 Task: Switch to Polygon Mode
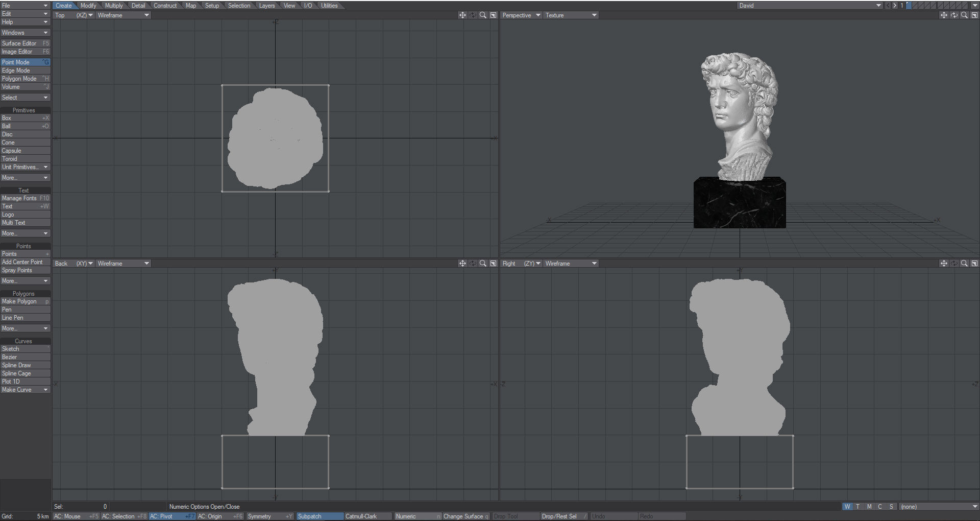(x=25, y=79)
